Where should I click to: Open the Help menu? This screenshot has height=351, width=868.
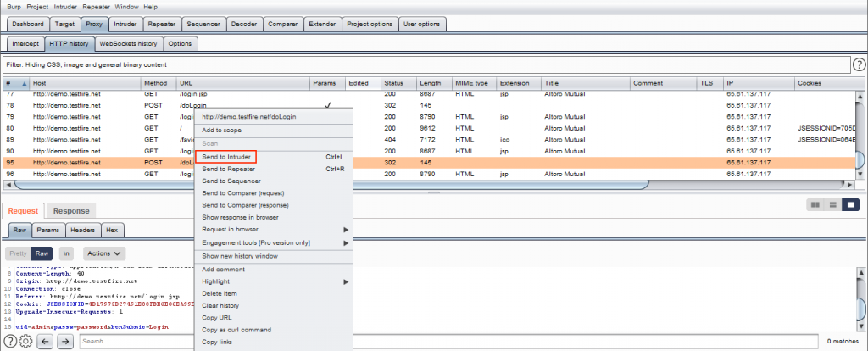tap(150, 7)
